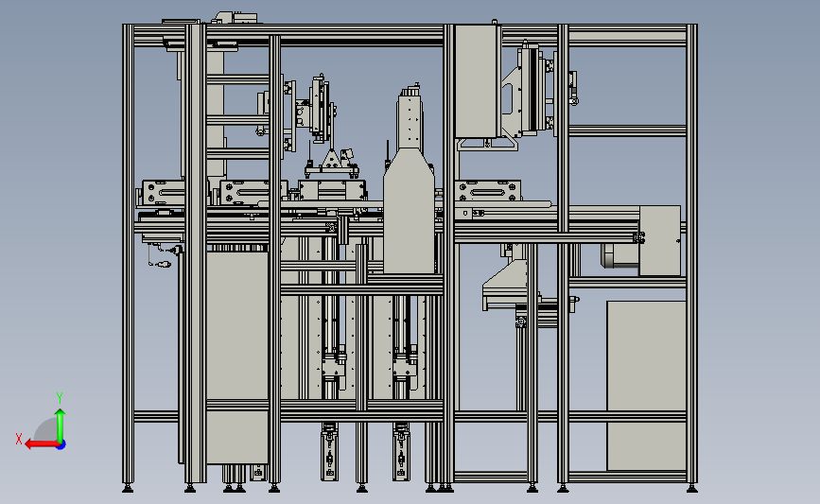Screen dimensions: 820x504
Task: Click the blue Z axis dot on triad
Action: pos(61,444)
